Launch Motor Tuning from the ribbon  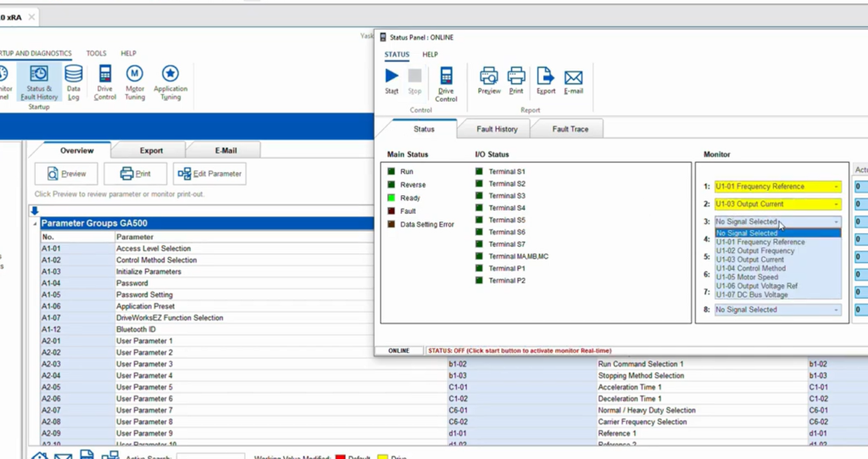pos(135,81)
